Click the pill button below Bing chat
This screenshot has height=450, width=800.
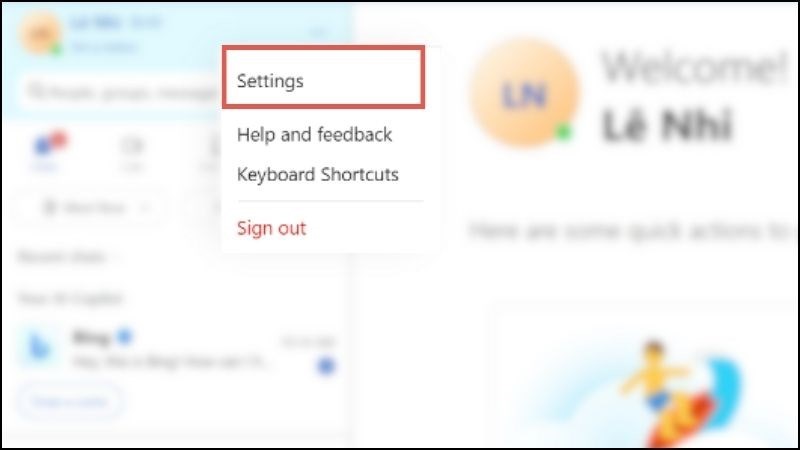tap(70, 402)
